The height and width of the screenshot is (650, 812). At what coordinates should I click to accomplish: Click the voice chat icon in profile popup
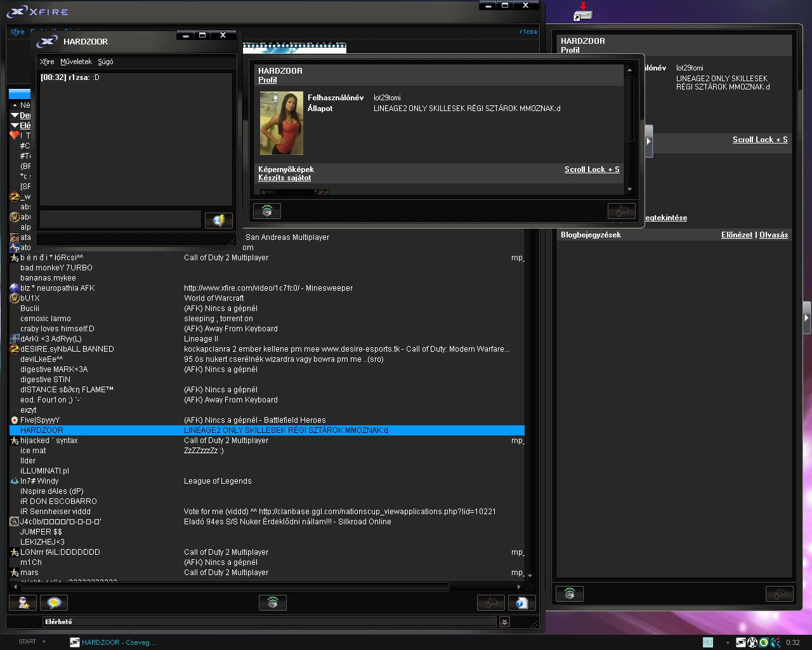[267, 211]
